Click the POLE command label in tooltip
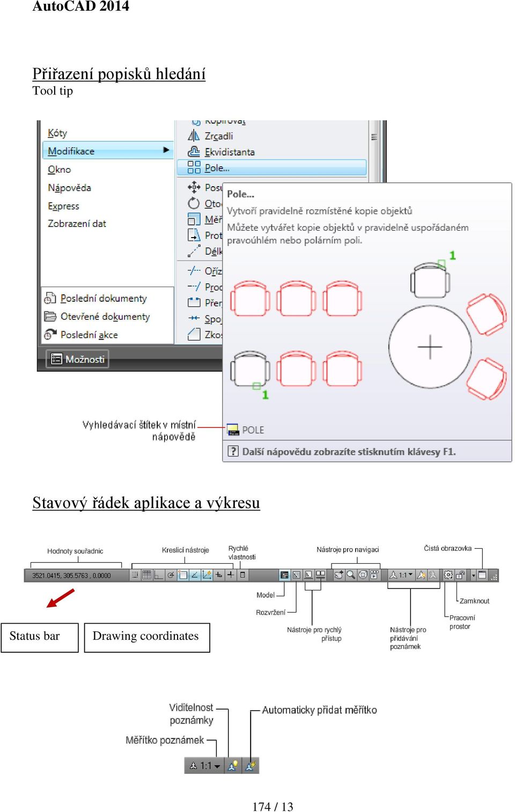Image resolution: width=515 pixels, height=812 pixels. pyautogui.click(x=253, y=430)
